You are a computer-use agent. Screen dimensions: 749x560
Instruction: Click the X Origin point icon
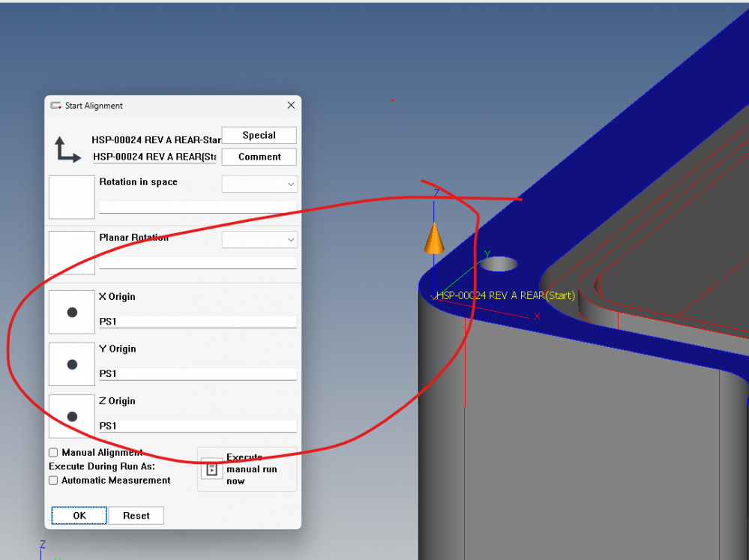72,312
